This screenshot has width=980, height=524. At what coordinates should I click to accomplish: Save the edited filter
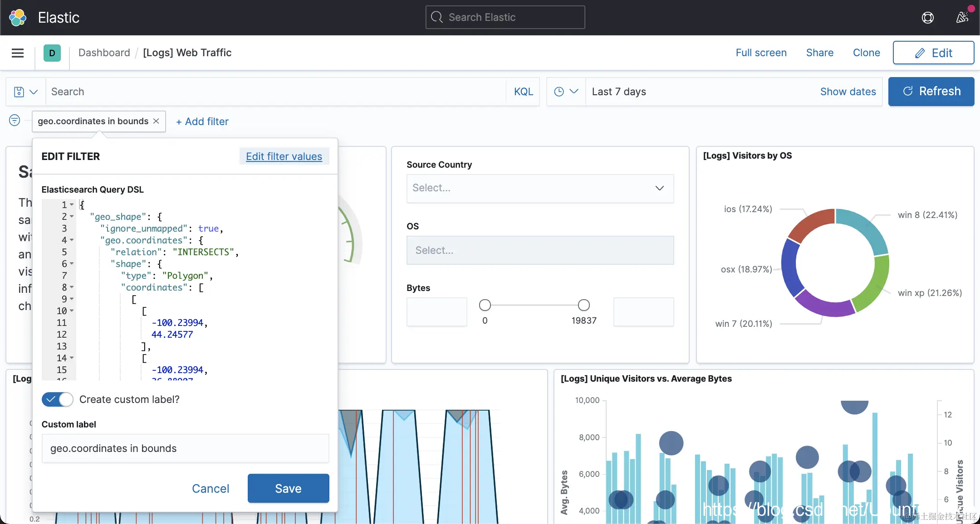(x=288, y=488)
